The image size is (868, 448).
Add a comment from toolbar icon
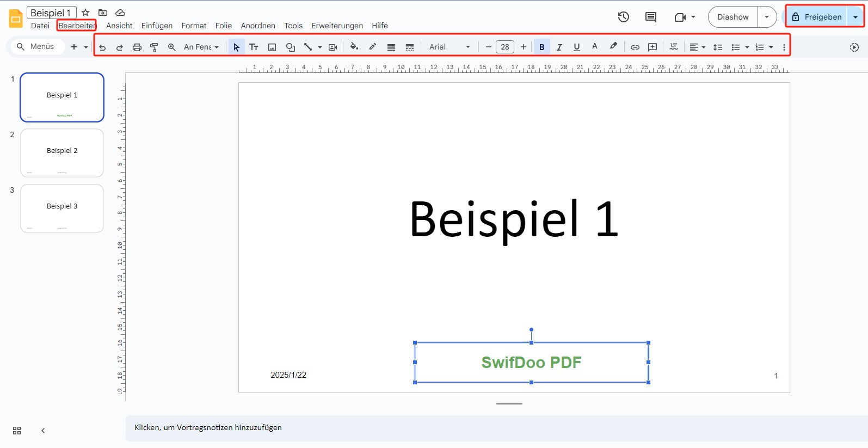point(652,47)
